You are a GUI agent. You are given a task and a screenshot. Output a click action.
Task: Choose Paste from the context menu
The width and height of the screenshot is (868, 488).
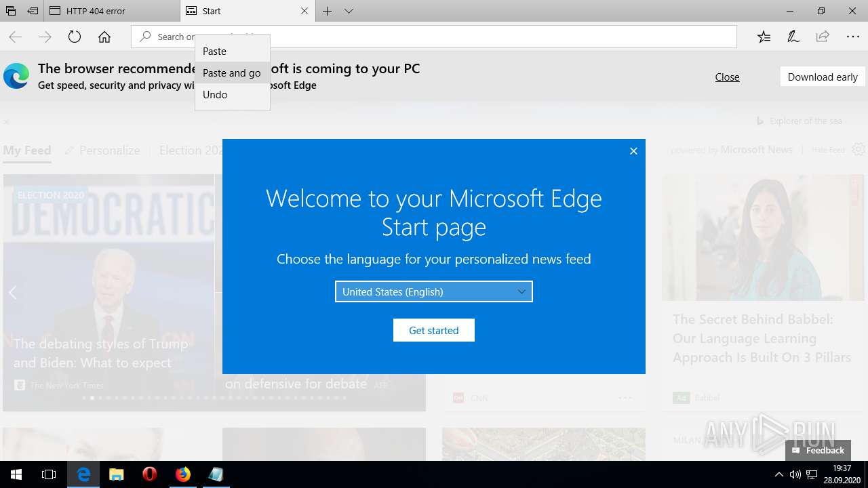233,52
